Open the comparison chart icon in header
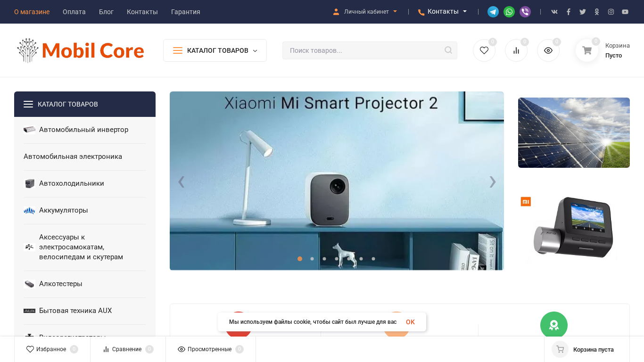 click(x=516, y=50)
